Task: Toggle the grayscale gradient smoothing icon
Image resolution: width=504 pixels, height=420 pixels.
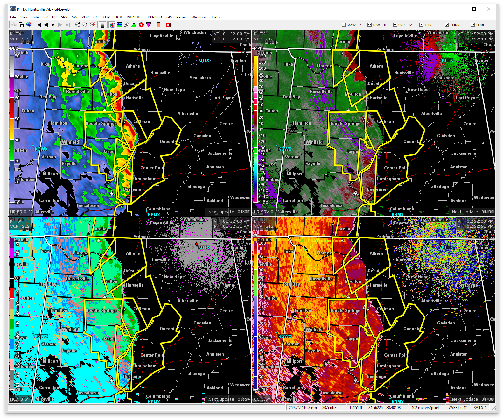Action: tap(102, 25)
